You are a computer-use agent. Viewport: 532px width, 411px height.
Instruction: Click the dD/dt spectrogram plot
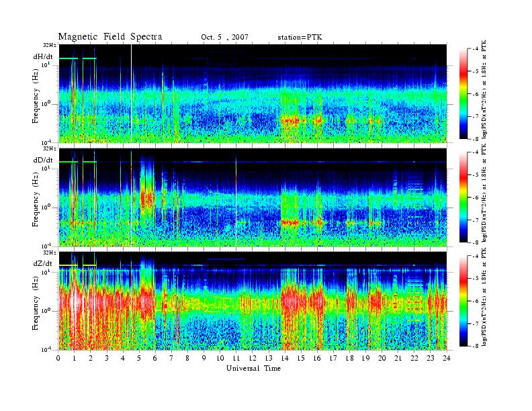click(253, 197)
